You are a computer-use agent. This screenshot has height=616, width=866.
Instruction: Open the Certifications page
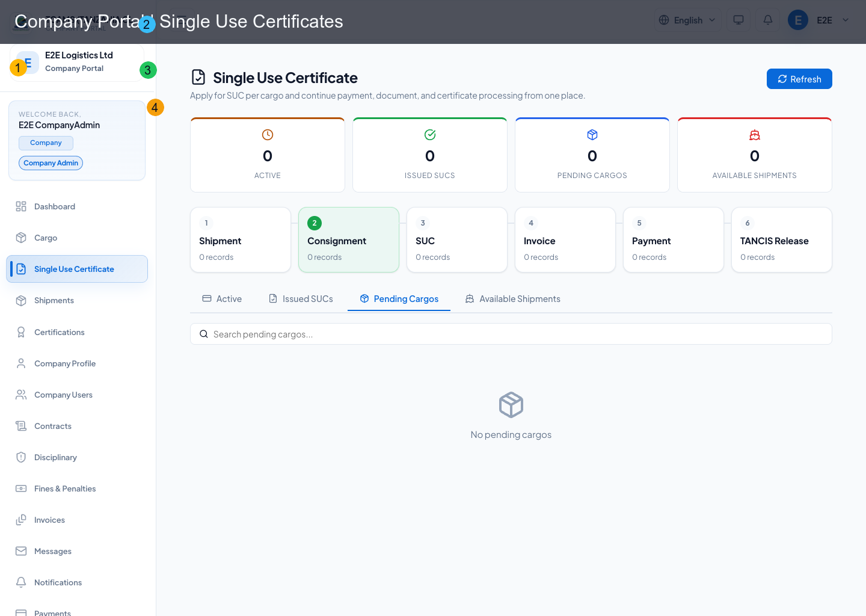pos(77,332)
